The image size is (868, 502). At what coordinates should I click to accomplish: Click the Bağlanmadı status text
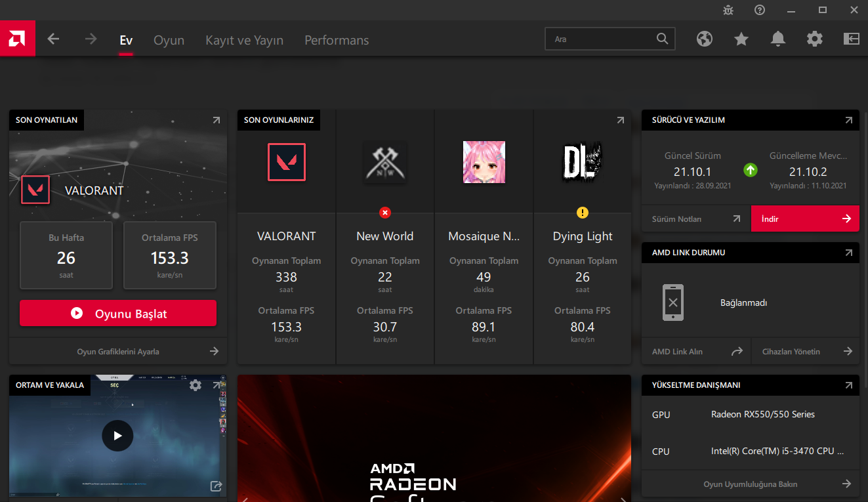744,303
